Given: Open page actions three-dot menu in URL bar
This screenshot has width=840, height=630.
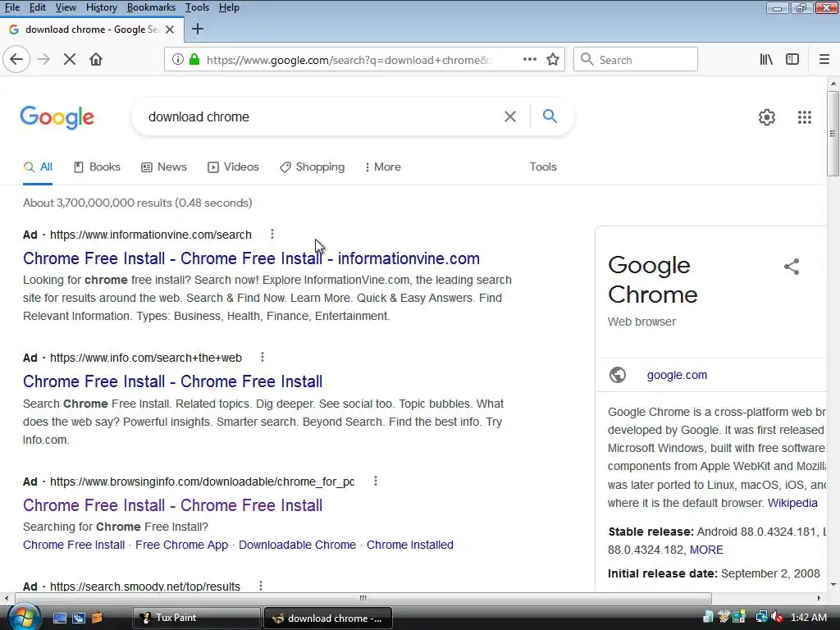Looking at the screenshot, I should 529,59.
